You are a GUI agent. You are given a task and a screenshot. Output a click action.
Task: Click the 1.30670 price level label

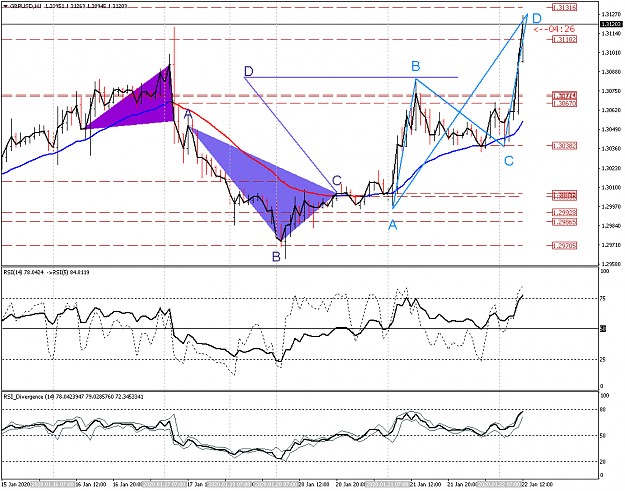click(x=564, y=104)
